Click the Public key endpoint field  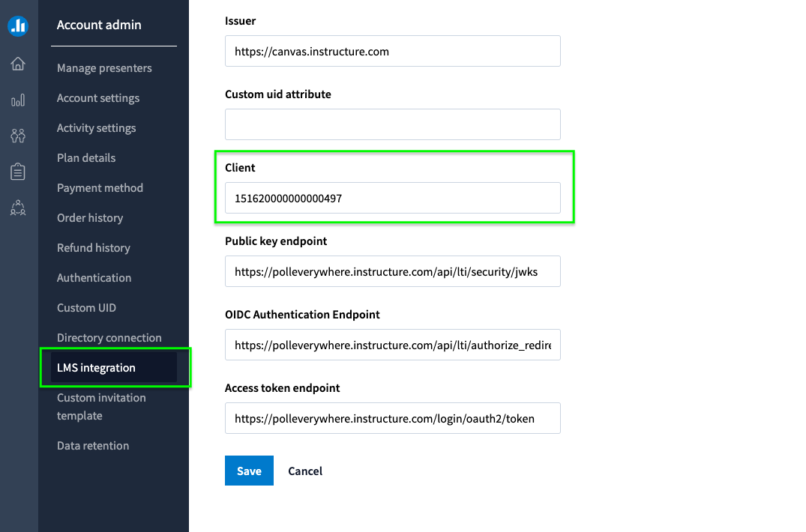point(393,271)
